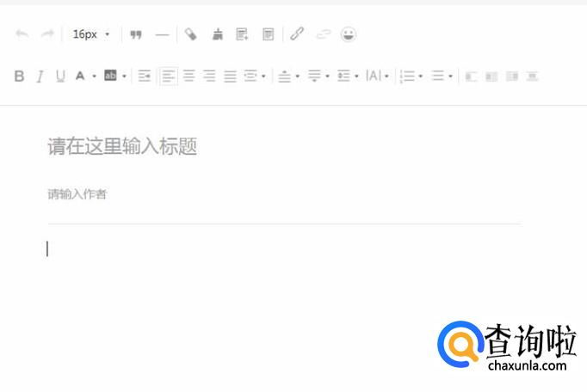Open the font color dropdown arrow
587x392 pixels.
pos(94,77)
